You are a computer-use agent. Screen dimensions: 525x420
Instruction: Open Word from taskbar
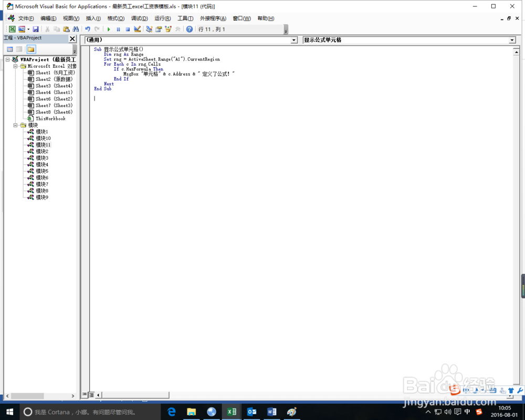271,412
